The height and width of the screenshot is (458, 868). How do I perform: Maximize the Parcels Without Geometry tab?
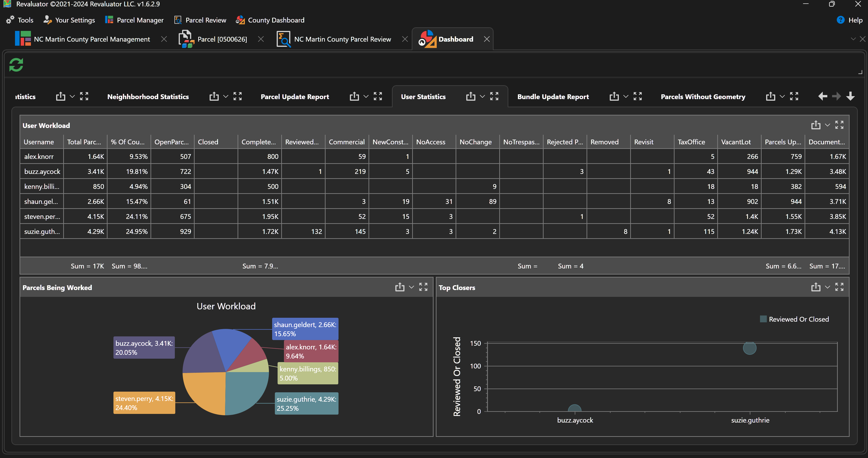coord(794,97)
